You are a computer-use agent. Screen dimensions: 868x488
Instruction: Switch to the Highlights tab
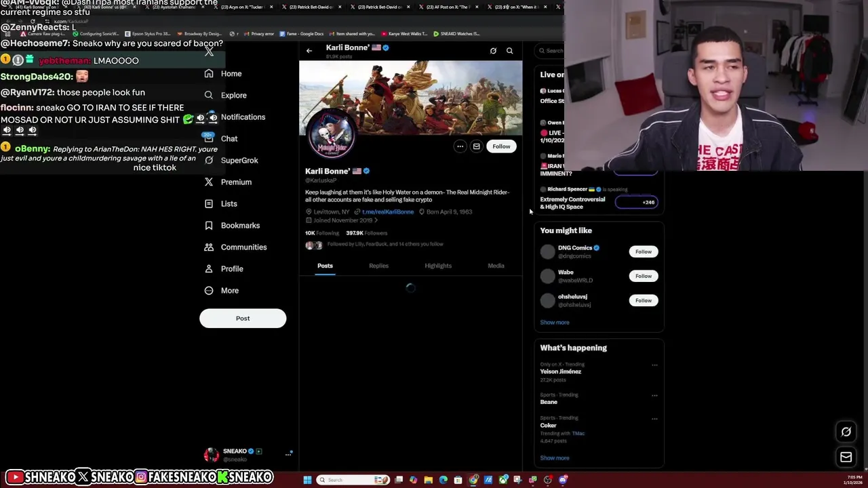438,266
